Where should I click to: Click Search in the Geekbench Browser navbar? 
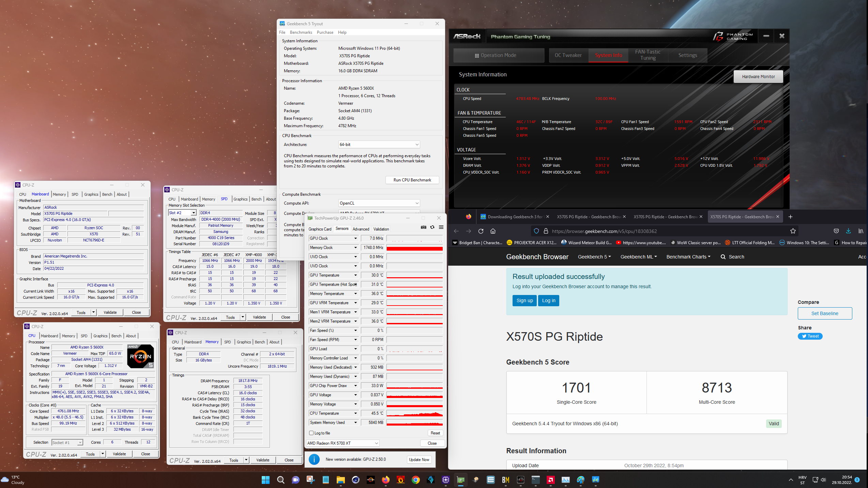click(732, 257)
